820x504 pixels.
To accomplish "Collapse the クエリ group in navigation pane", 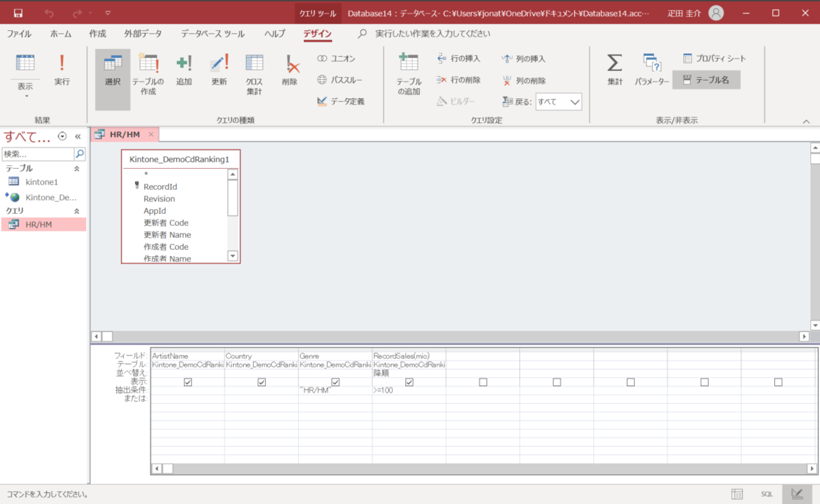I will click(x=77, y=211).
